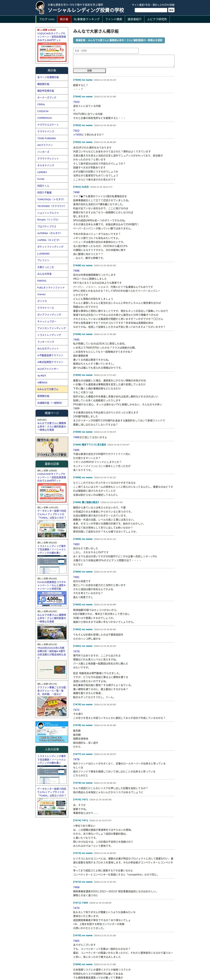Click reply reference 7485 in post 7489

76,450
